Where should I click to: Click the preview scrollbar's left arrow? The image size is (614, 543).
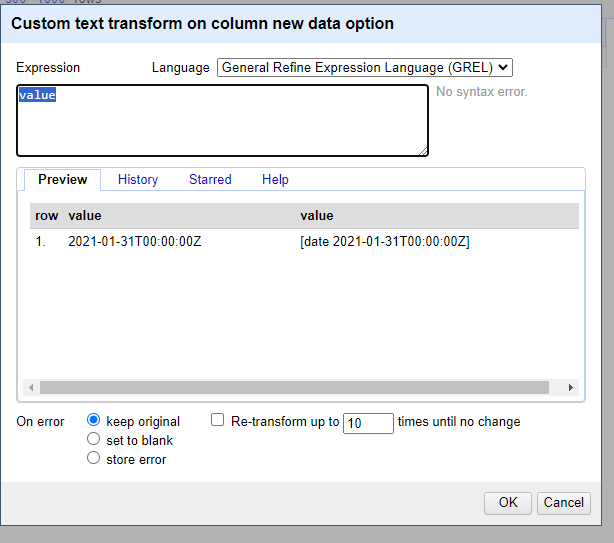31,388
